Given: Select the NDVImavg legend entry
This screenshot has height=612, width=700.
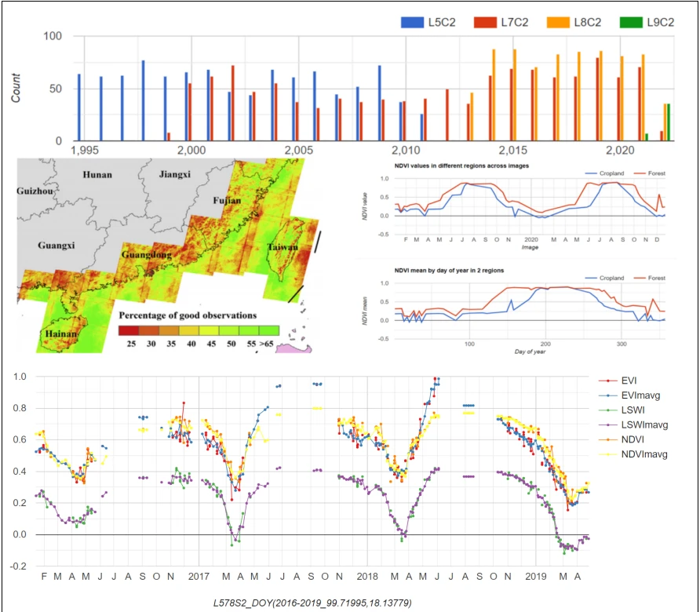Looking at the screenshot, I should click(x=633, y=454).
